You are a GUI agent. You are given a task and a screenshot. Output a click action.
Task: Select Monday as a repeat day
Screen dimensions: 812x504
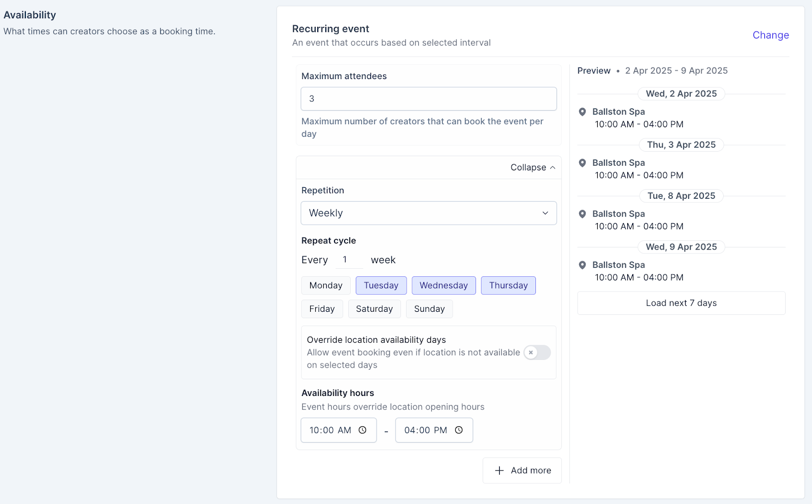(326, 285)
